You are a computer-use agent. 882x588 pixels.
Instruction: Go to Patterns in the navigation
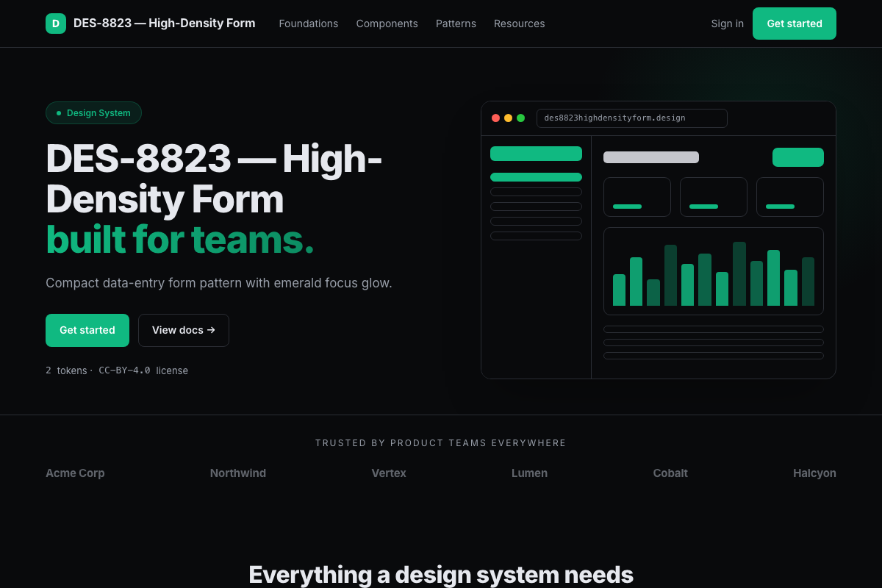(456, 24)
